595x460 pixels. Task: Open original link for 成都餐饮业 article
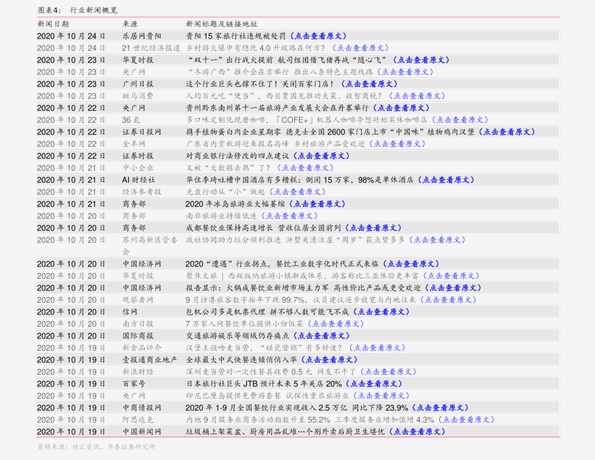point(373,228)
